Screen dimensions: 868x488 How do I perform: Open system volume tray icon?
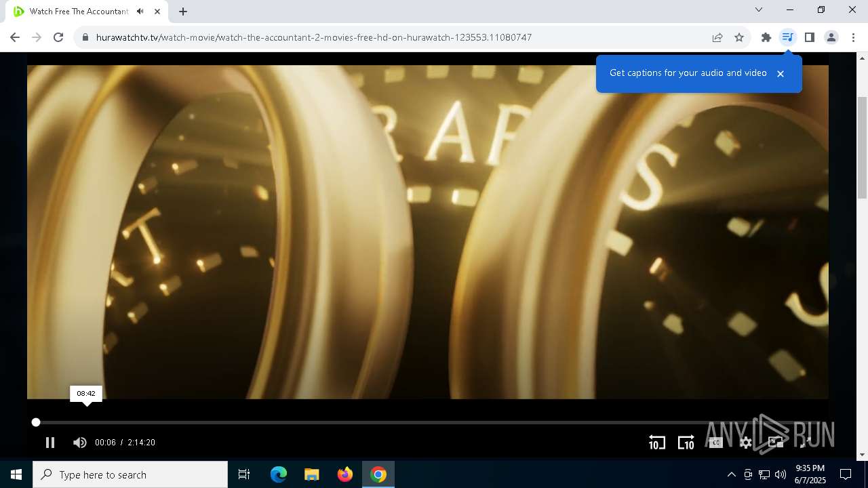[x=781, y=474]
